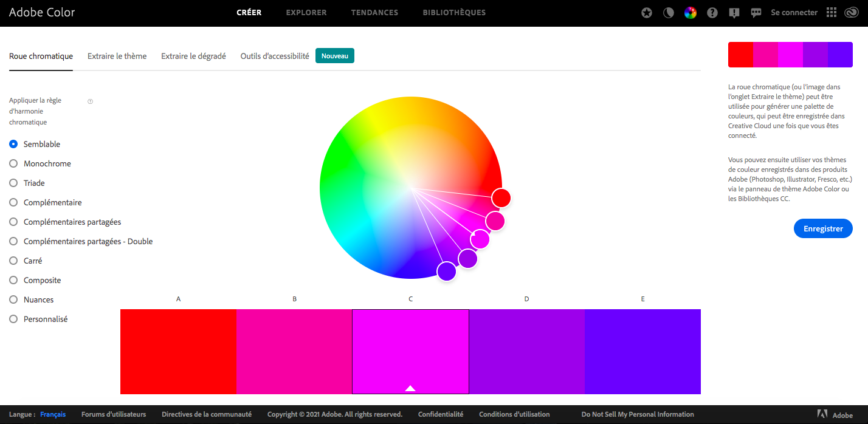The height and width of the screenshot is (424, 868).
Task: Click the harmony rule info icon
Action: click(90, 101)
